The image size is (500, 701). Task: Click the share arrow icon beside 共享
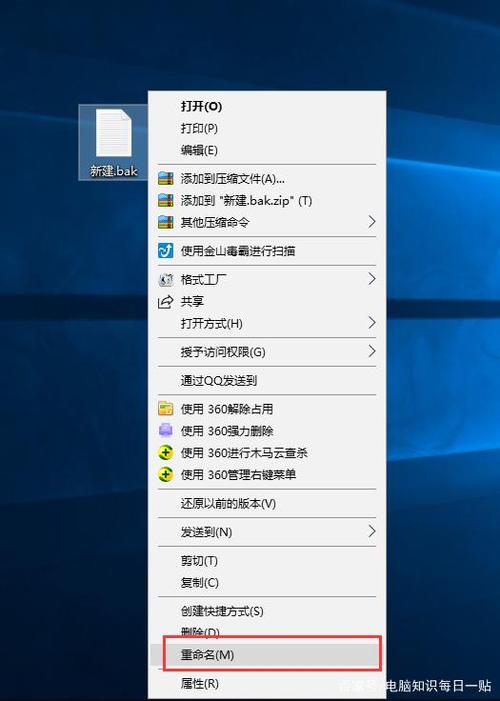click(165, 302)
